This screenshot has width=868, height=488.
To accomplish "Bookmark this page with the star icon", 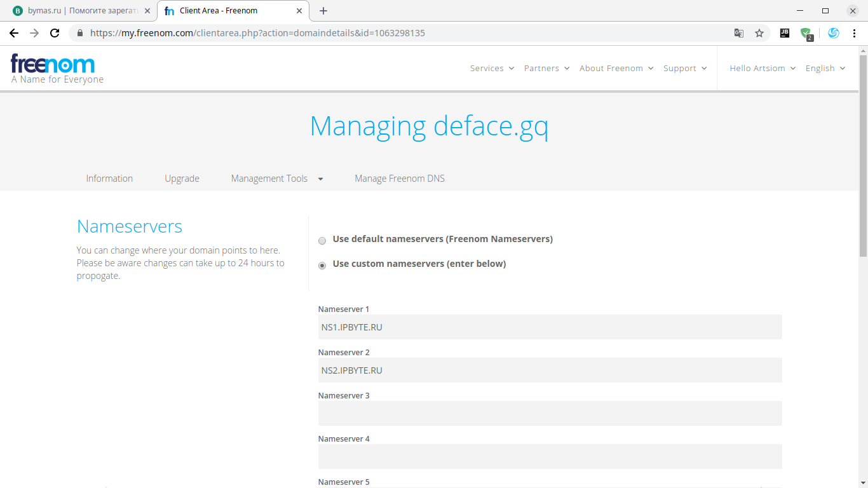I will (759, 33).
